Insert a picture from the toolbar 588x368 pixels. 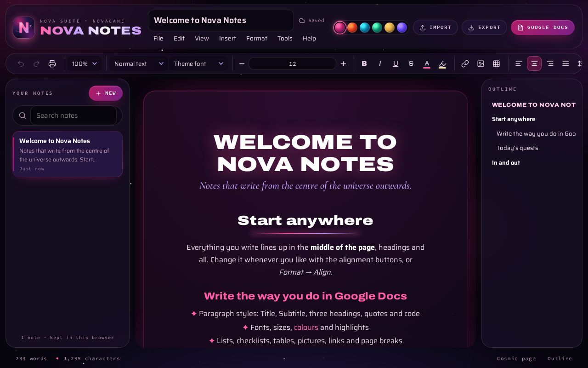(x=481, y=63)
